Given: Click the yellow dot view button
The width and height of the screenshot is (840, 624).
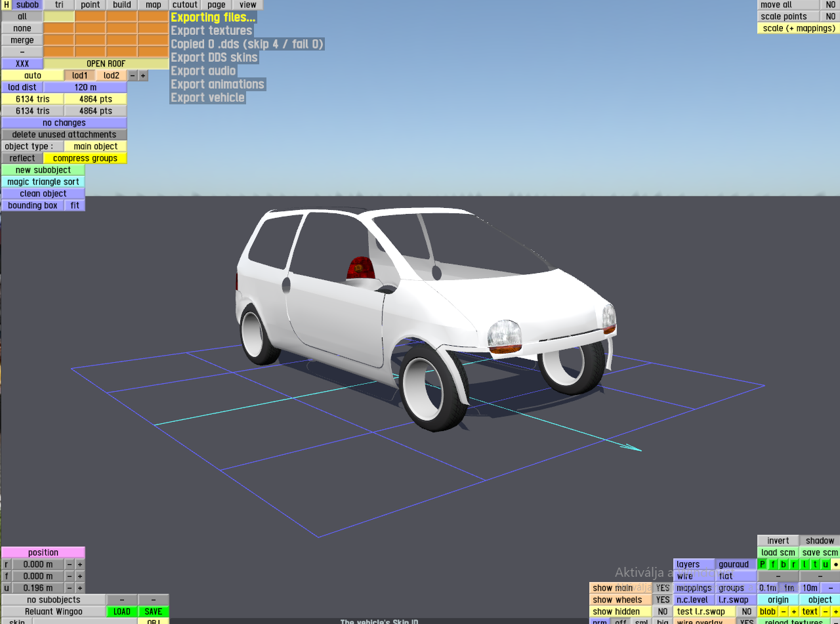Looking at the screenshot, I should (835, 564).
